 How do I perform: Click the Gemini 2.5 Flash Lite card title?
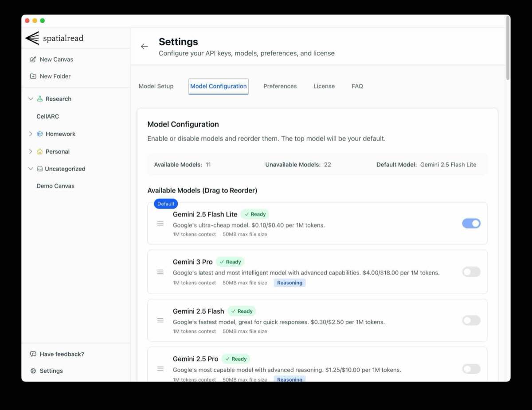pos(205,214)
